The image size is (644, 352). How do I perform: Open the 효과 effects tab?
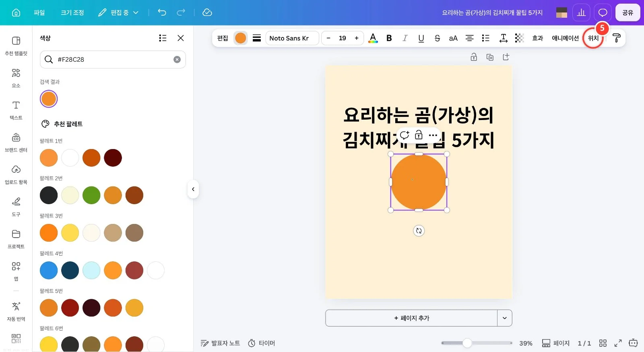pos(538,38)
